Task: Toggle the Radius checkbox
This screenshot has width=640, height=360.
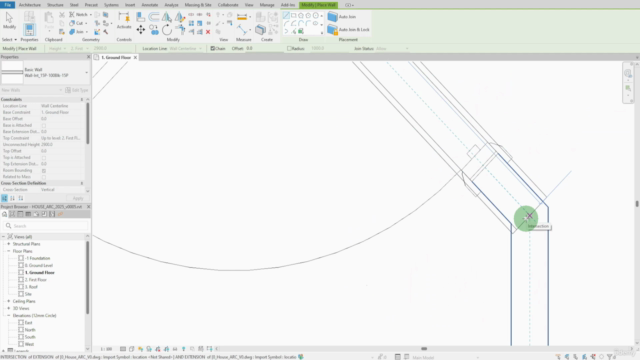Action: coord(289,49)
